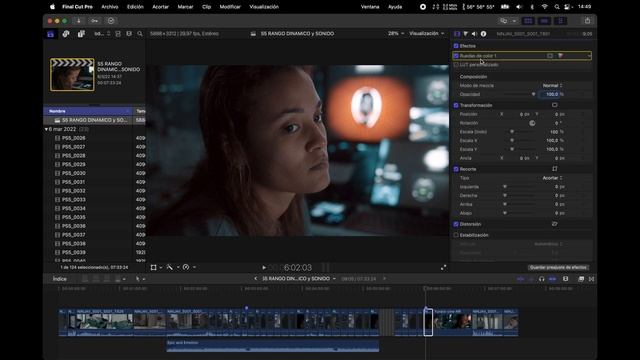Open the Acortar menu
Screen dimensions: 640x360
pos(160,7)
